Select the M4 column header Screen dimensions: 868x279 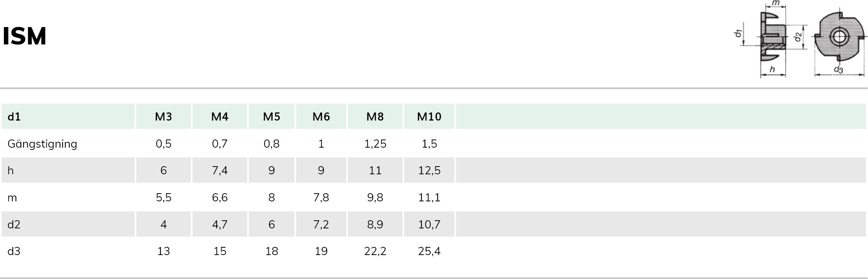[x=220, y=116]
